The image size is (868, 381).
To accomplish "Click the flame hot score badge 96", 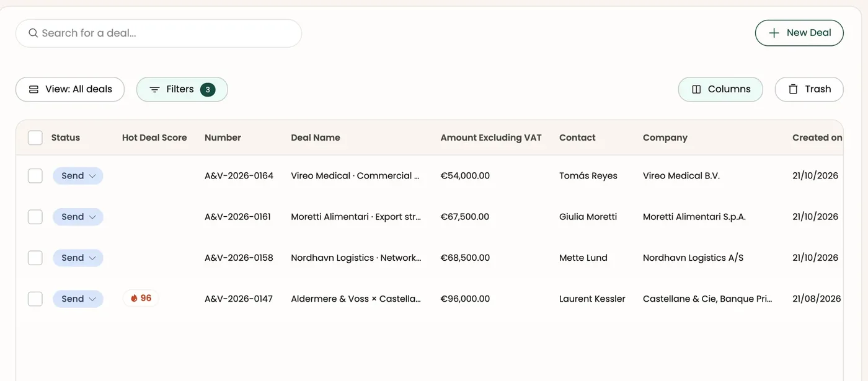I will pos(141,299).
